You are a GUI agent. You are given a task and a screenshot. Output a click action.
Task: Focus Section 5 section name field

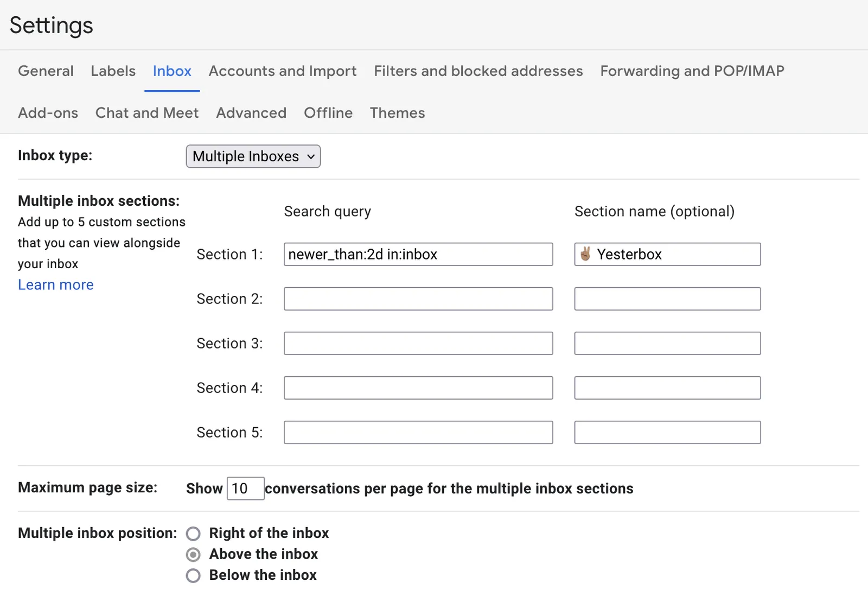667,432
